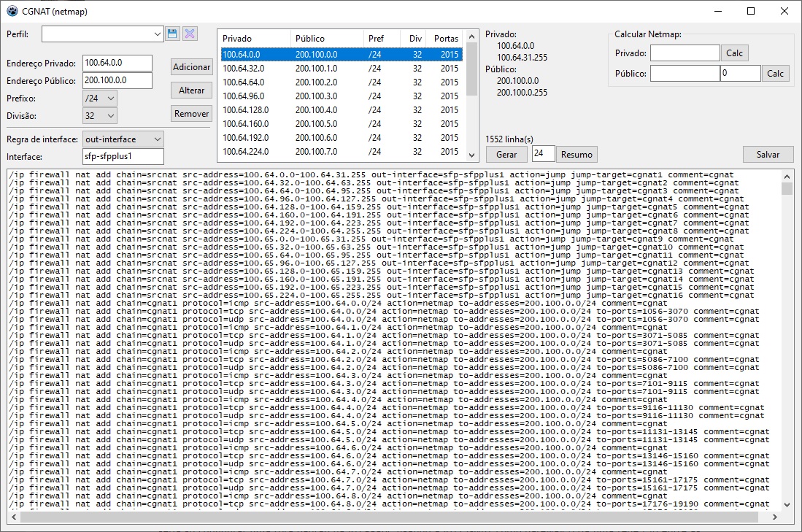The width and height of the screenshot is (802, 532).
Task: Click the CGNAT app icon in title bar
Action: pos(12,11)
